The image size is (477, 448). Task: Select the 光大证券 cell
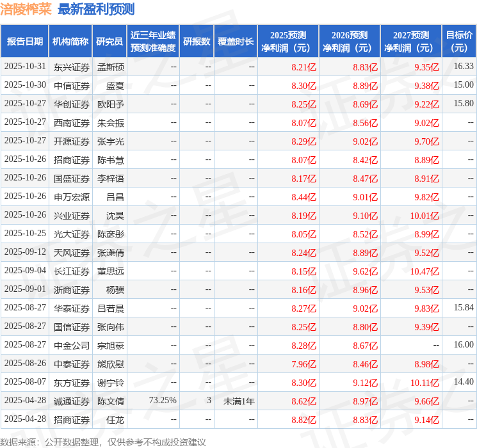coord(72,234)
